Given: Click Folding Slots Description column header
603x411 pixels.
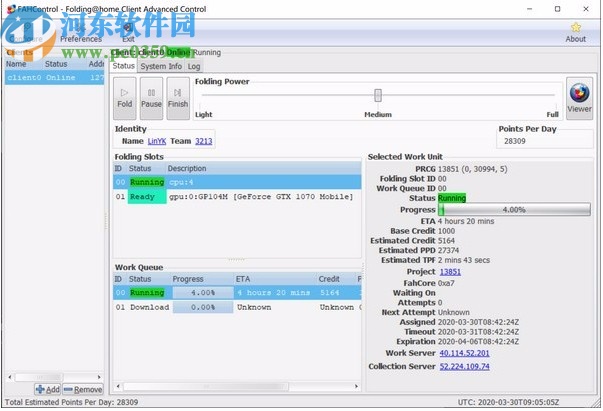Looking at the screenshot, I should click(263, 168).
